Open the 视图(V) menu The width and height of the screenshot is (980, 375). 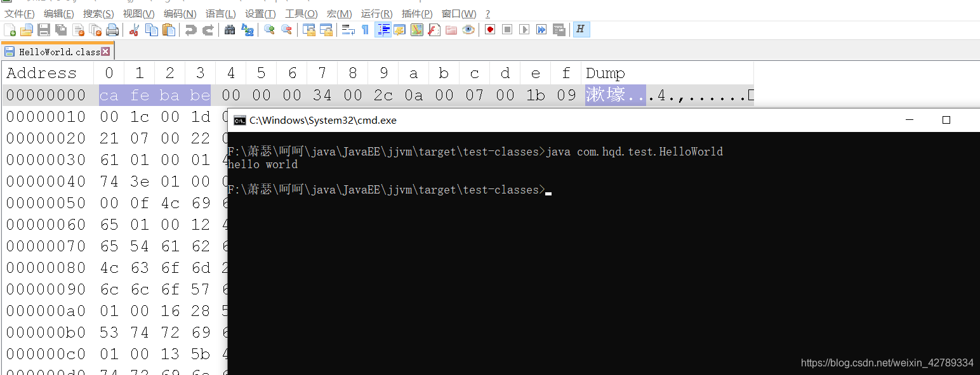[x=138, y=13]
